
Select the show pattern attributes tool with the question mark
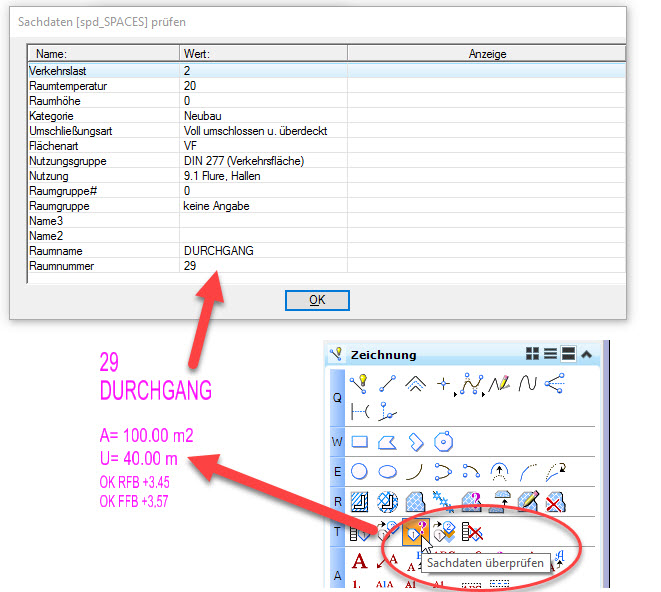(471, 502)
